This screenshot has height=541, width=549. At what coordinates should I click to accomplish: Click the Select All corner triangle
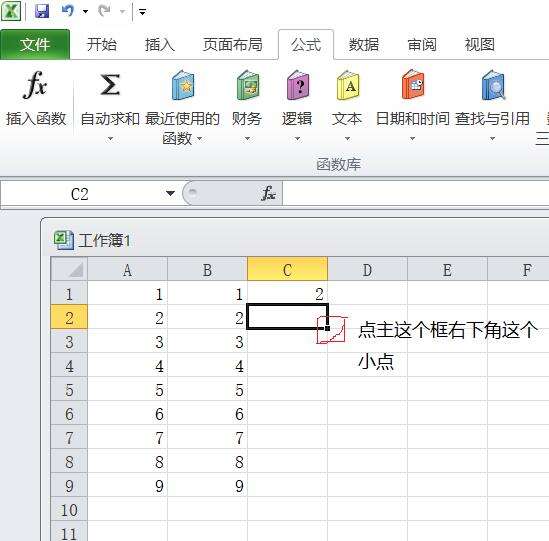click(69, 269)
